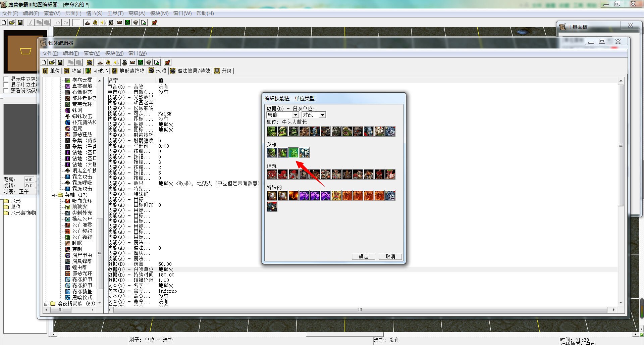
Task: Pick the first Peon unit icon in dialog
Action: 272,131
